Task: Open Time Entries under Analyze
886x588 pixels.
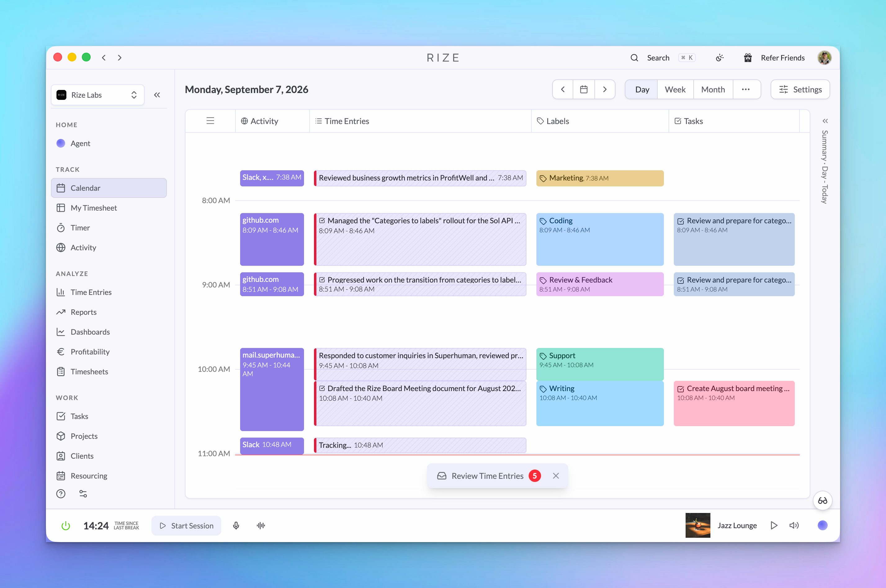Action: [109, 292]
